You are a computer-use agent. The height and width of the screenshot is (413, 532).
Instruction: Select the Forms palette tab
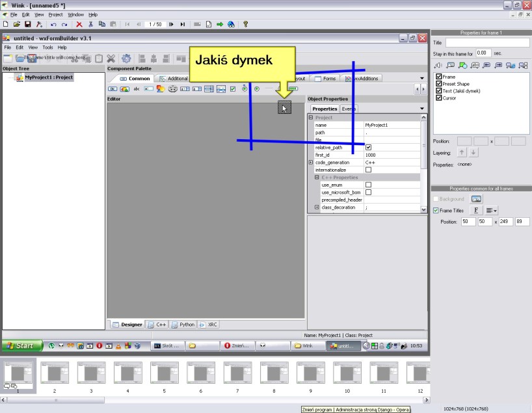point(325,79)
